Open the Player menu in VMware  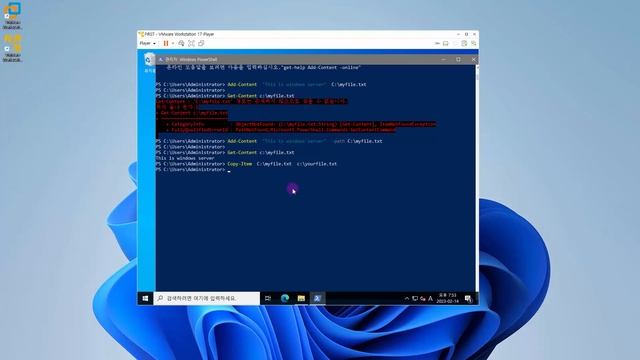click(x=147, y=43)
